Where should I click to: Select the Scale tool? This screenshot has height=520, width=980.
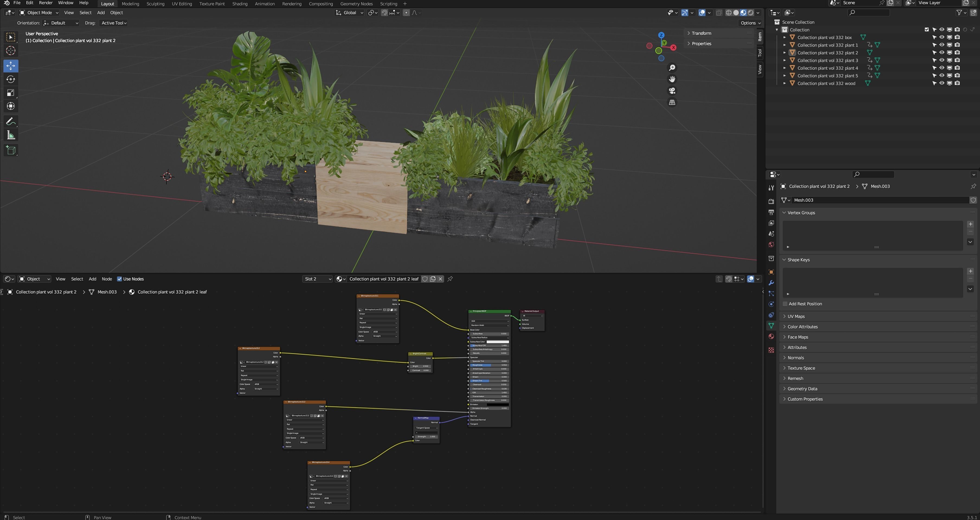point(11,93)
